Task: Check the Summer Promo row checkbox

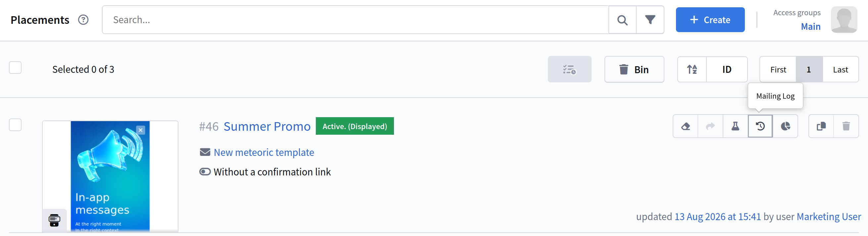Action: [15, 125]
